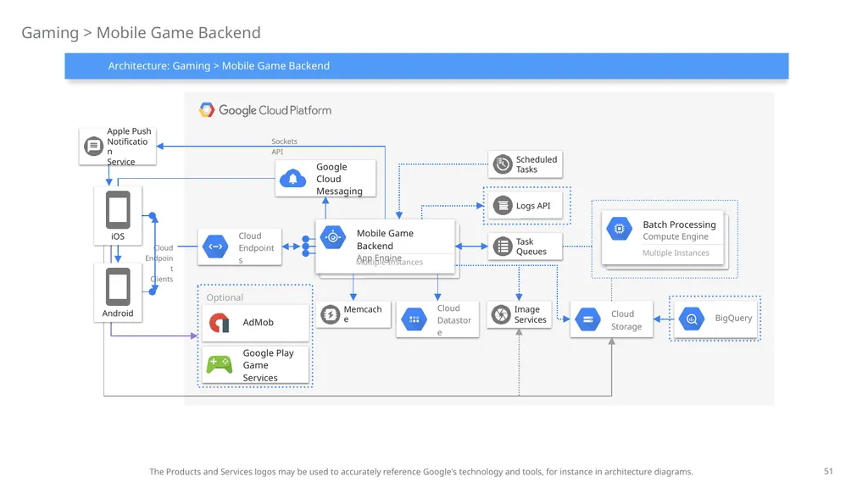Click the 'Mobile Game Backend' label

[x=385, y=240]
